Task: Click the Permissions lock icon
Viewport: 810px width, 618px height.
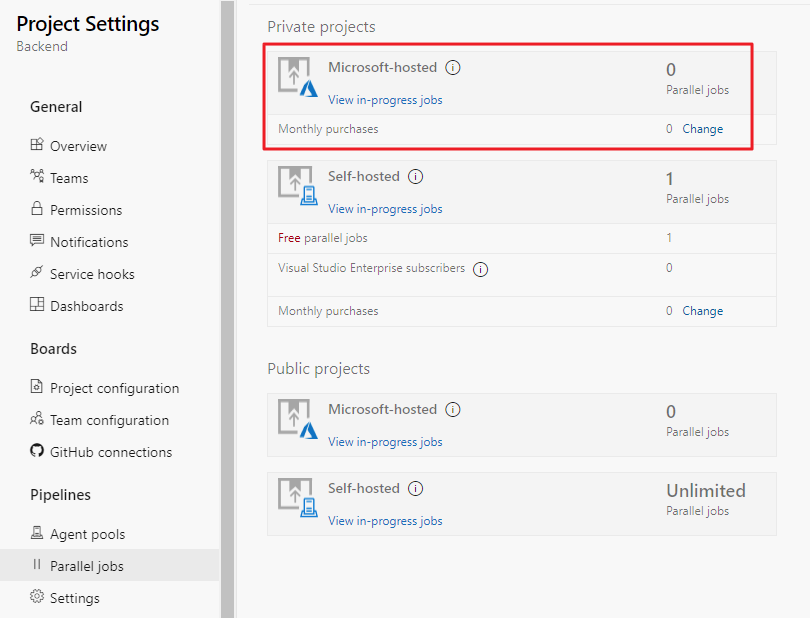Action: tap(37, 209)
